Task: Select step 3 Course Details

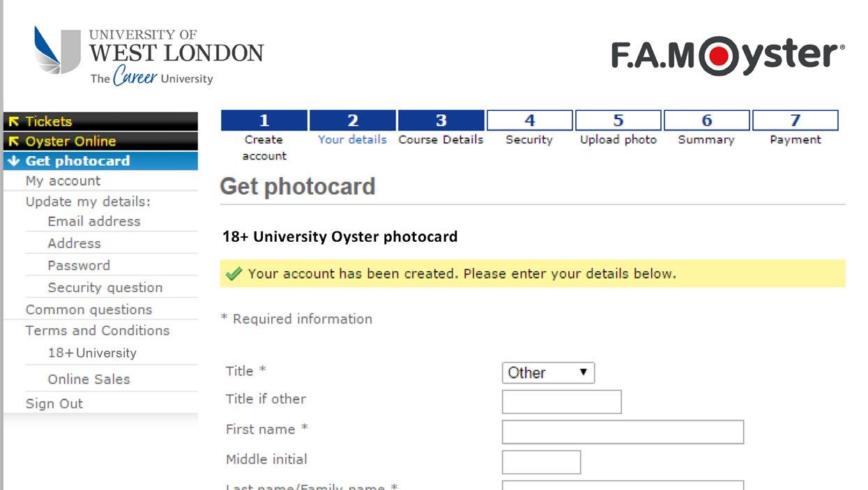Action: point(441,129)
